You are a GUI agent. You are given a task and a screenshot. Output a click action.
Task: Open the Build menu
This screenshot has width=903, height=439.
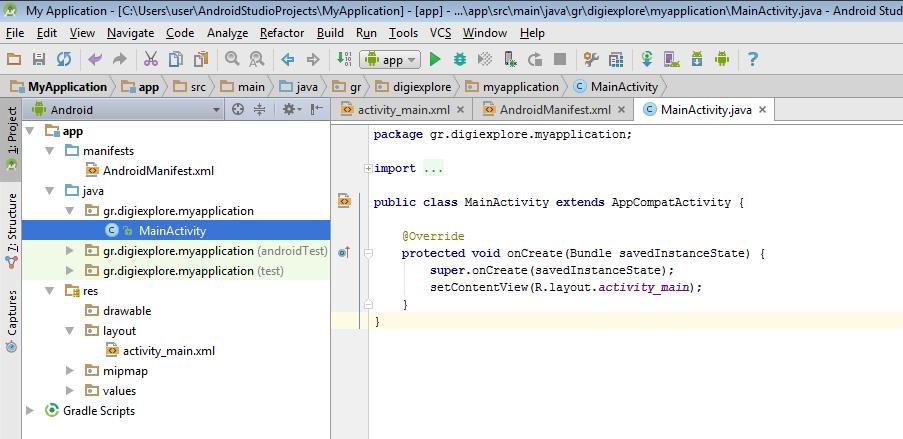(330, 33)
